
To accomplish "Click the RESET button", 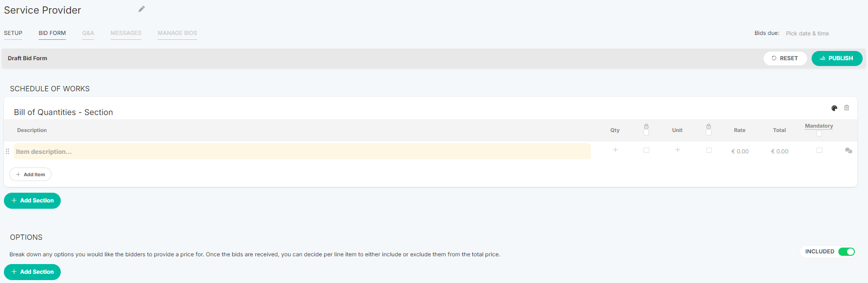I will (x=785, y=58).
